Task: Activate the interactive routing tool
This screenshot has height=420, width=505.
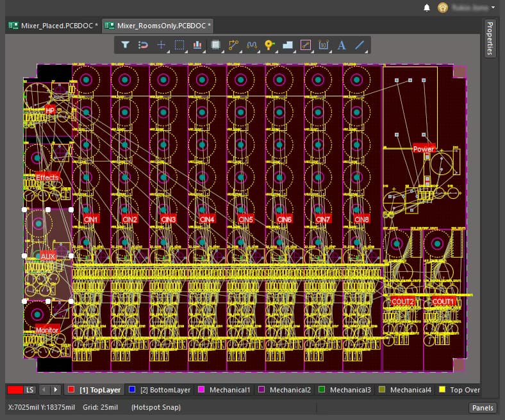Action: click(x=233, y=46)
